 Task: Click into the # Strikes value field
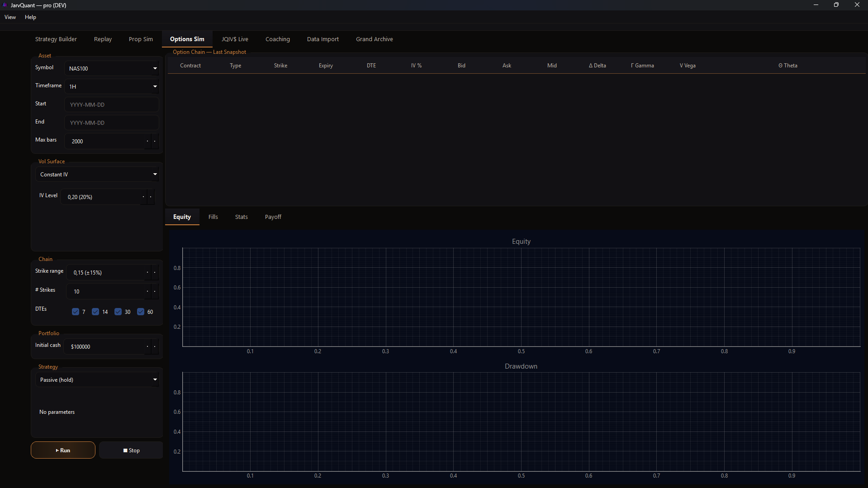[106, 292]
